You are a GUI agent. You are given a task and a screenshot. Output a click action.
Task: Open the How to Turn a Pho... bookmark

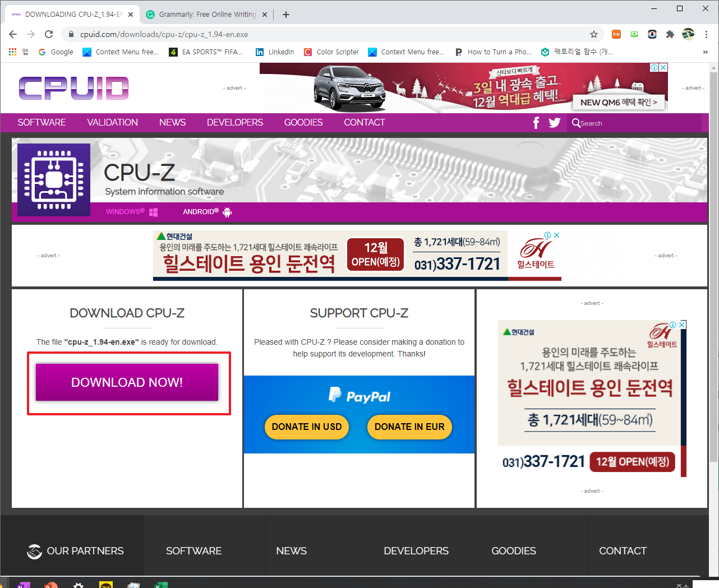[494, 52]
